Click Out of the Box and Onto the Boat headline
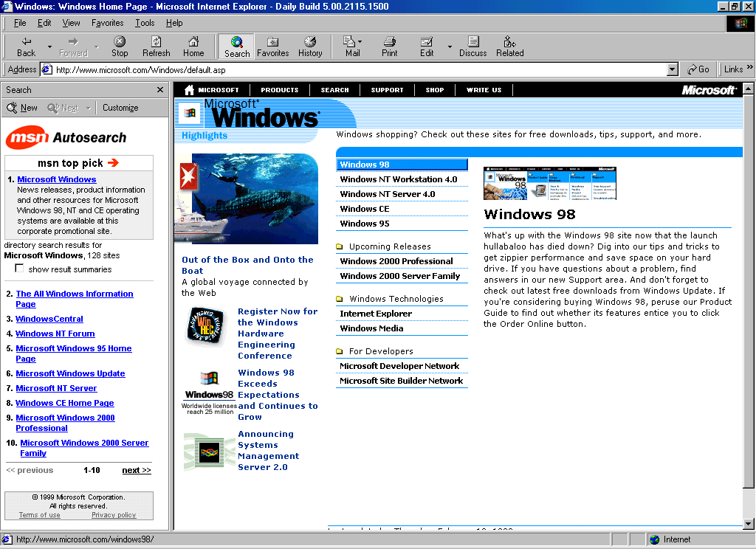This screenshot has height=549, width=756. (x=247, y=265)
